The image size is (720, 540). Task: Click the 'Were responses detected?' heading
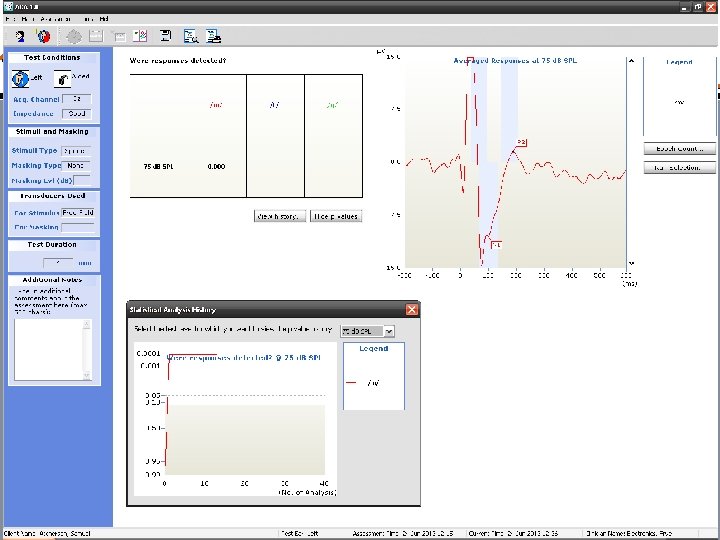pyautogui.click(x=178, y=61)
